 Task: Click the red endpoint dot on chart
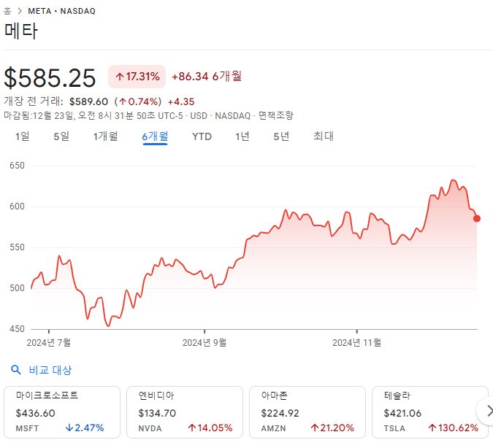click(477, 218)
